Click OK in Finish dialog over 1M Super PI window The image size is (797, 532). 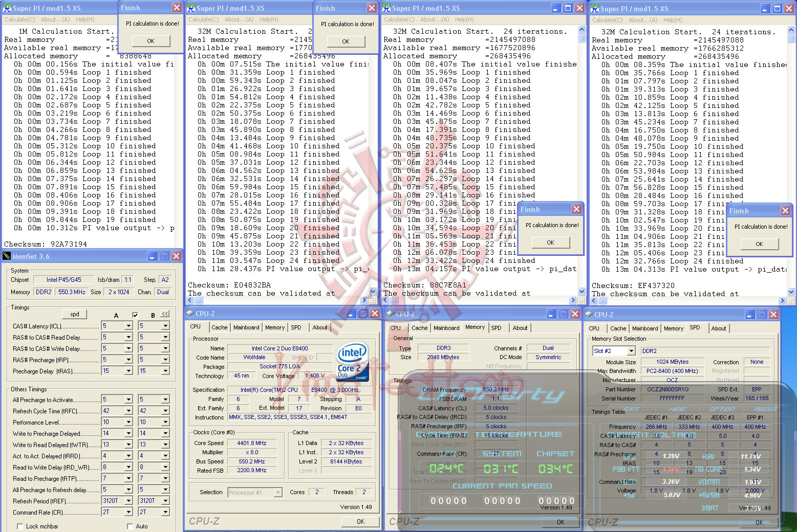(150, 41)
